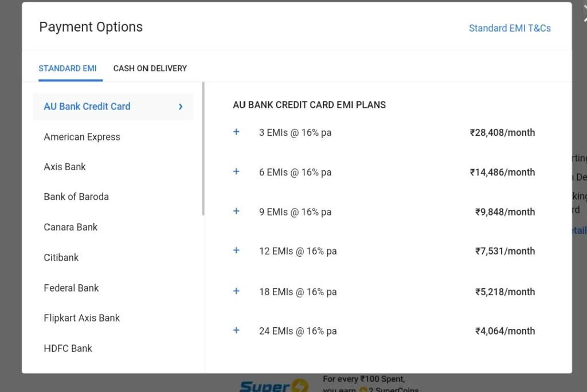Click the ₹28,408/month amount
The height and width of the screenshot is (392, 587).
click(502, 132)
